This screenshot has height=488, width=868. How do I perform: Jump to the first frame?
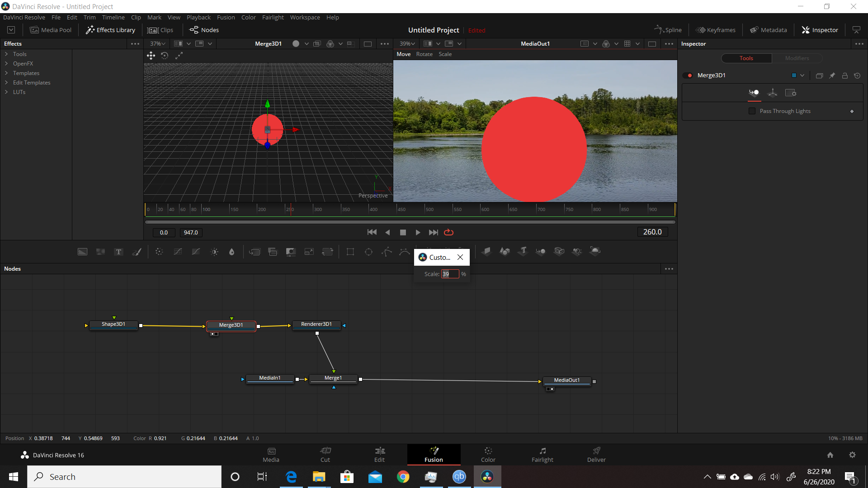click(x=372, y=232)
